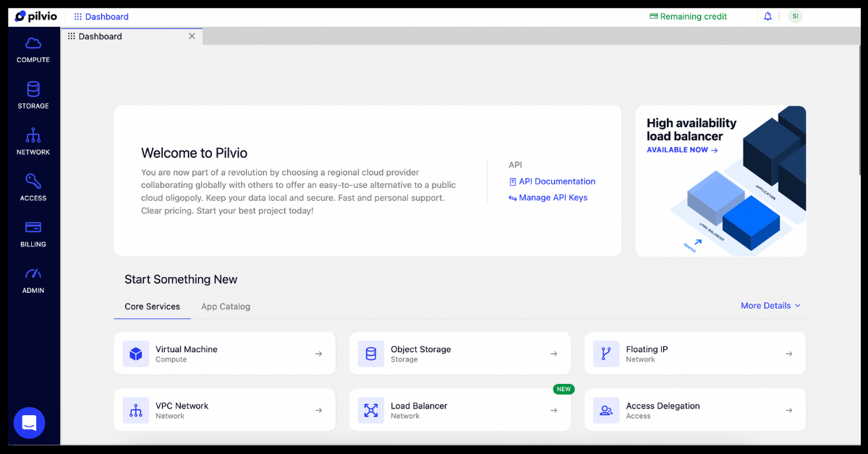Click the SI user avatar
Image resolution: width=868 pixels, height=454 pixels.
tap(795, 17)
